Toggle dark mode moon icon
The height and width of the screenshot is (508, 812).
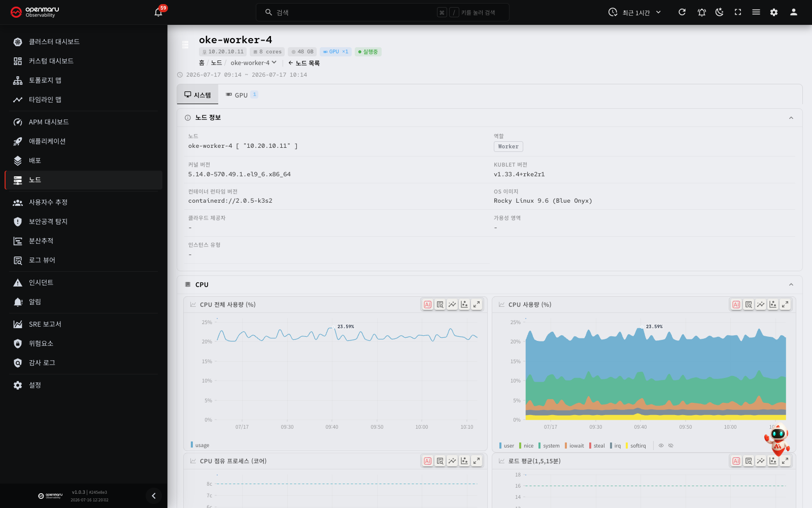pyautogui.click(x=720, y=12)
